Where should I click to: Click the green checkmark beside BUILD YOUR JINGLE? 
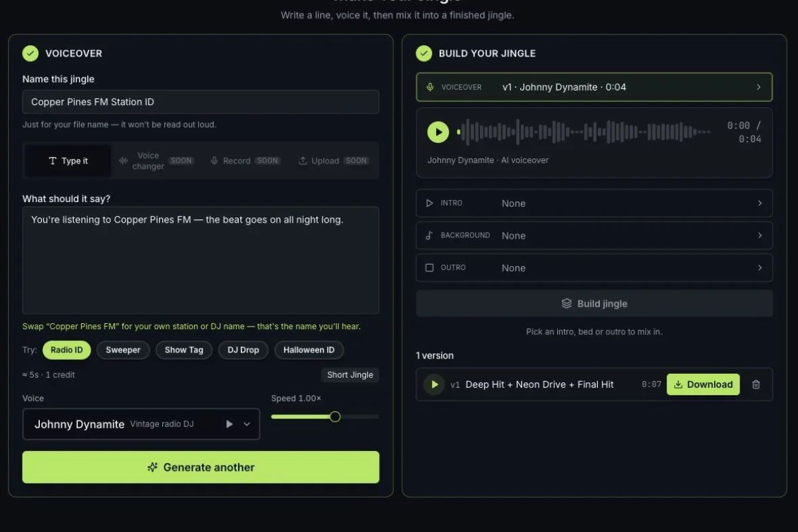(424, 53)
